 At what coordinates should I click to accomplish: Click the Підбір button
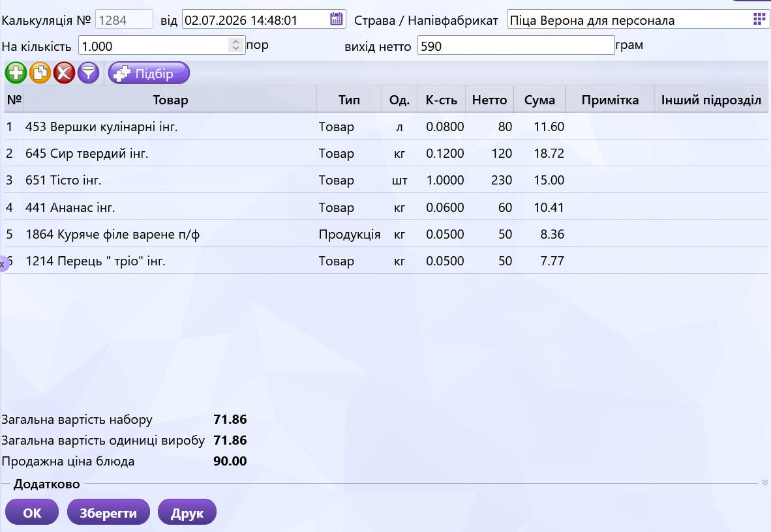point(149,73)
